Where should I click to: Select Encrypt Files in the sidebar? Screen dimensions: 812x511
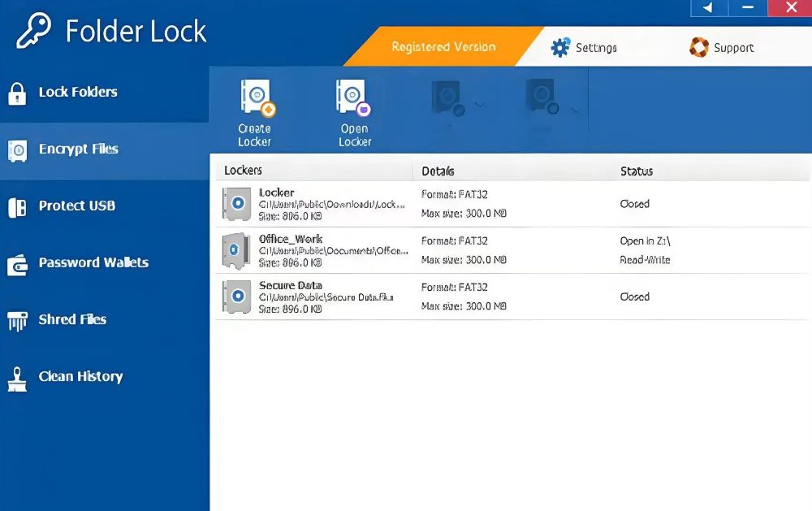(78, 149)
